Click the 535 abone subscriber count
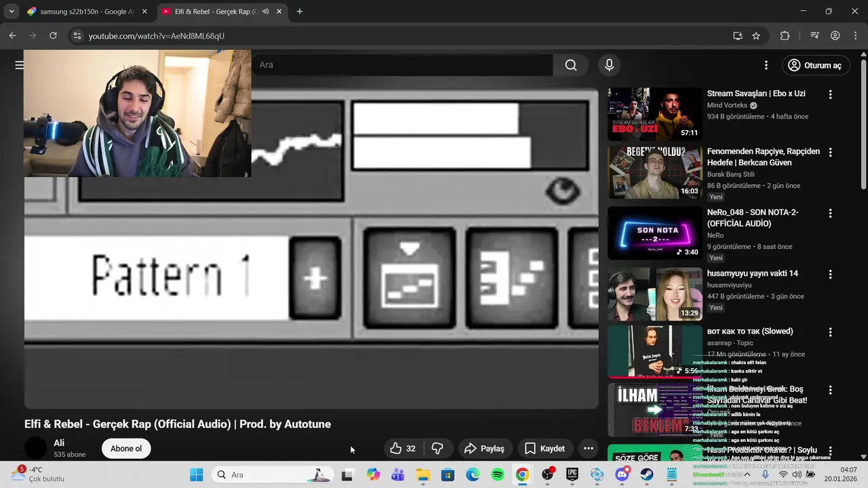 (x=70, y=455)
